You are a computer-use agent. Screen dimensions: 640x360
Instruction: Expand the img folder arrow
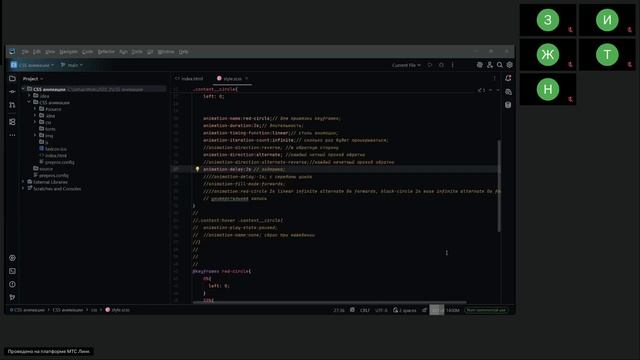(35, 135)
